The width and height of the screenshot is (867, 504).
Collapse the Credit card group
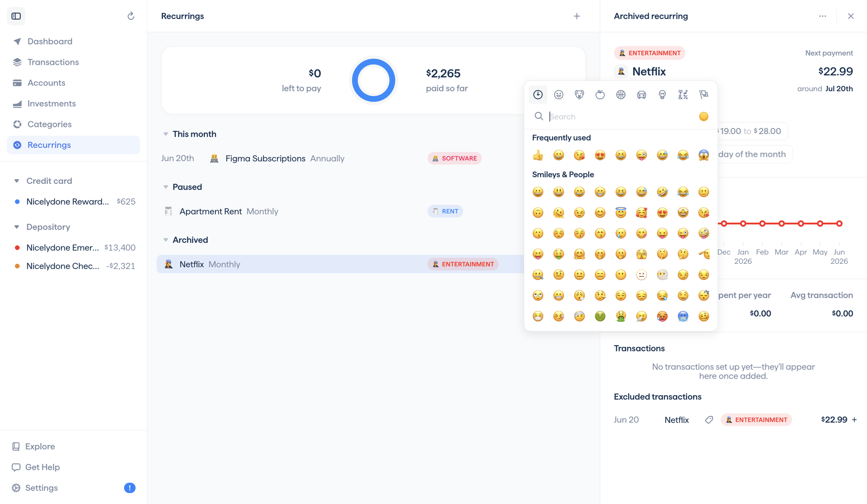click(x=17, y=181)
